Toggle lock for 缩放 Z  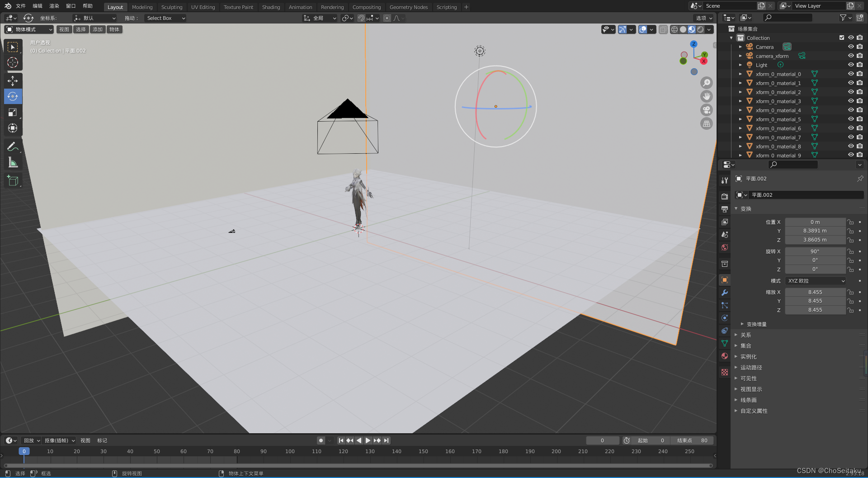pyautogui.click(x=850, y=310)
